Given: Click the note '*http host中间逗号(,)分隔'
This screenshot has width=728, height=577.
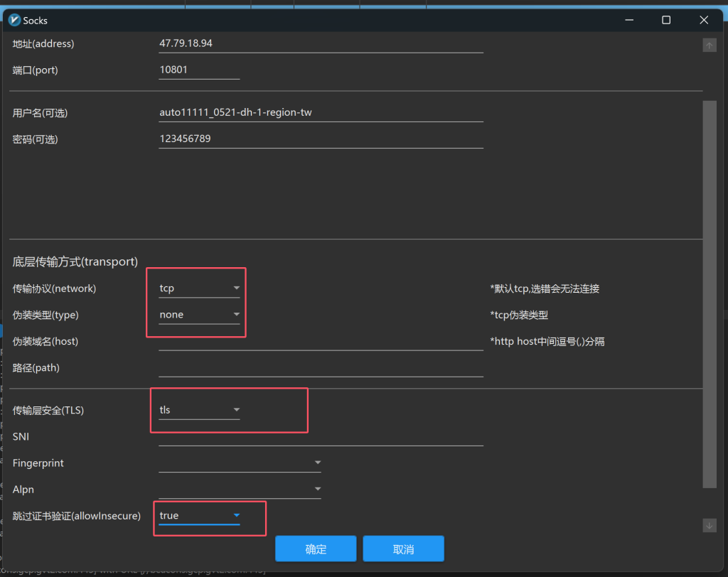Looking at the screenshot, I should 547,342.
